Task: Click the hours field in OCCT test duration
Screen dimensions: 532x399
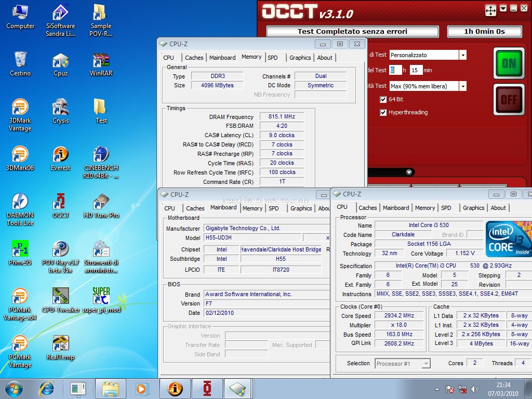Action: coord(395,70)
